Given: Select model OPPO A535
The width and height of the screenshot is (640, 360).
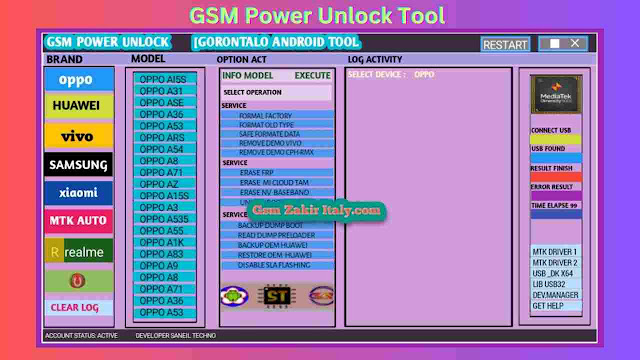Looking at the screenshot, I should point(165,219).
